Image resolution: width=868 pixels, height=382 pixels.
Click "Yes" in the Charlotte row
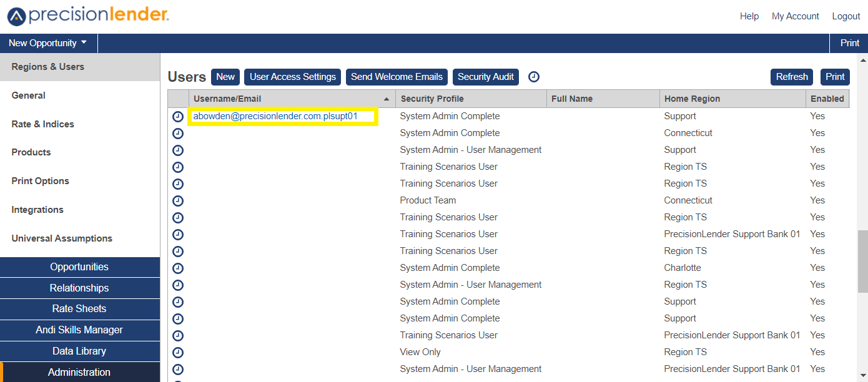(817, 268)
